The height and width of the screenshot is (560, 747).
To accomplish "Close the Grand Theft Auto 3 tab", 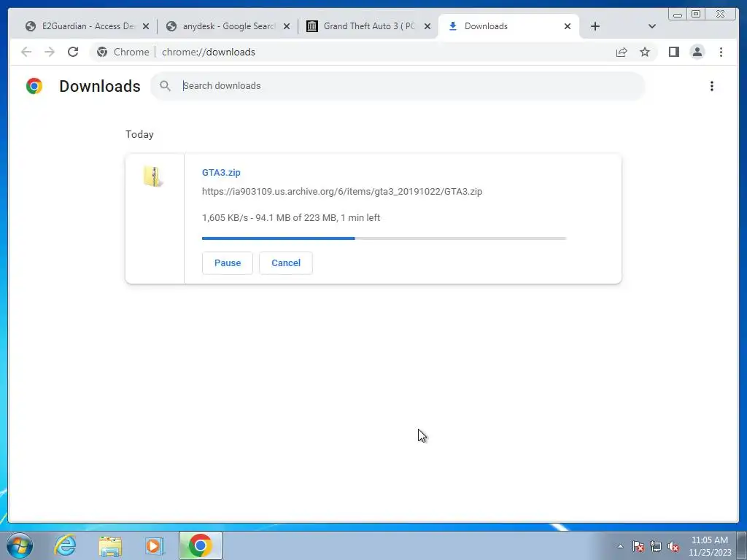I will point(427,27).
